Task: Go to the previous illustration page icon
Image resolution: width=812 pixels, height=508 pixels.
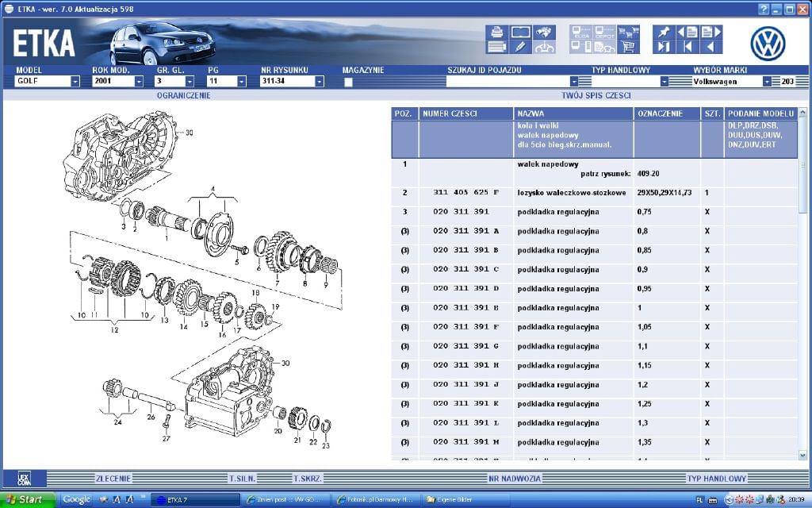Action: 688,32
